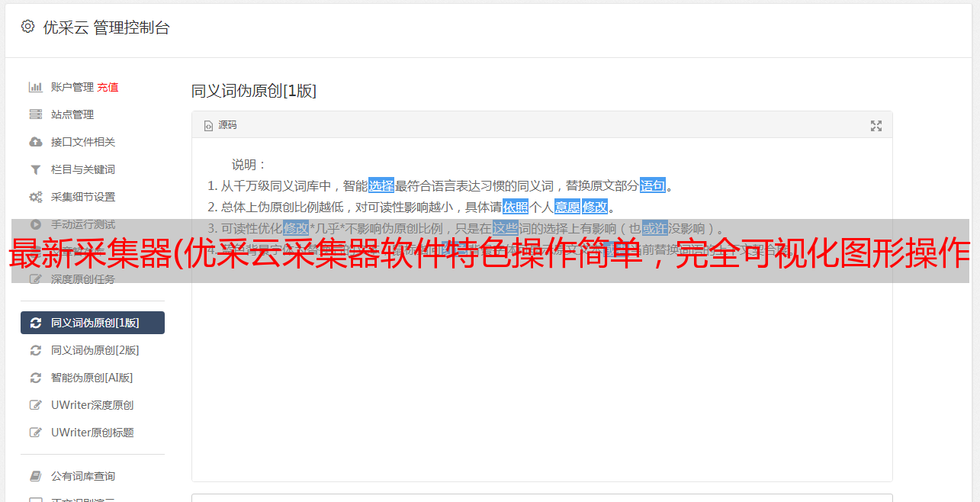Click the red 充值 link
This screenshot has width=980, height=502.
[108, 87]
